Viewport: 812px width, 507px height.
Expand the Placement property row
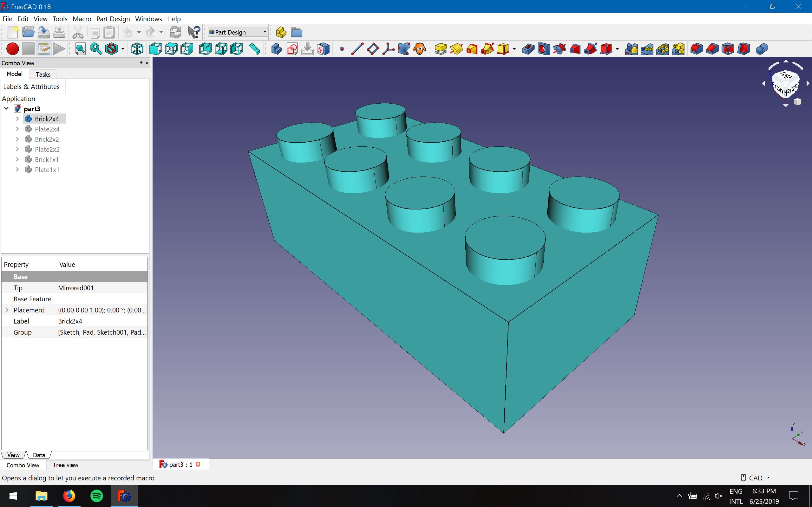[x=7, y=310]
